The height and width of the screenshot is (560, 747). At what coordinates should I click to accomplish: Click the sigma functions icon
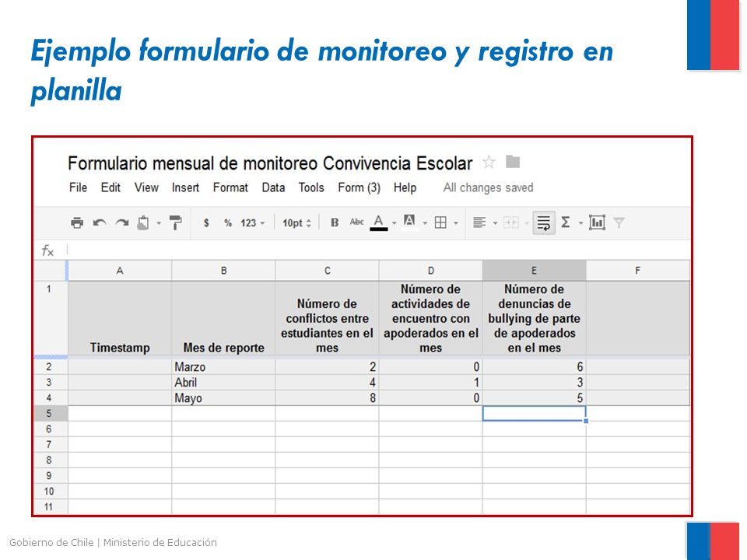point(566,222)
